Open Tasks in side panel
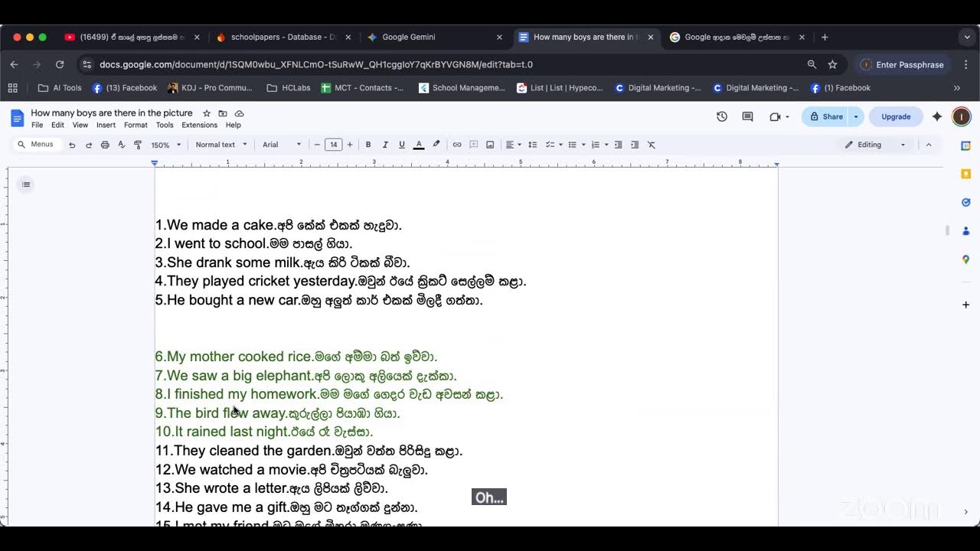Image resolution: width=980 pixels, height=551 pixels. (966, 202)
